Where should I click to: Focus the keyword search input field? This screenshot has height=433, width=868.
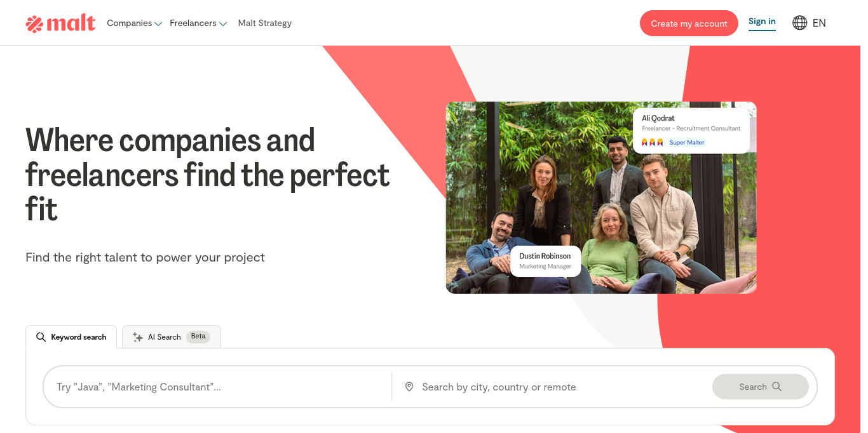coord(217,387)
